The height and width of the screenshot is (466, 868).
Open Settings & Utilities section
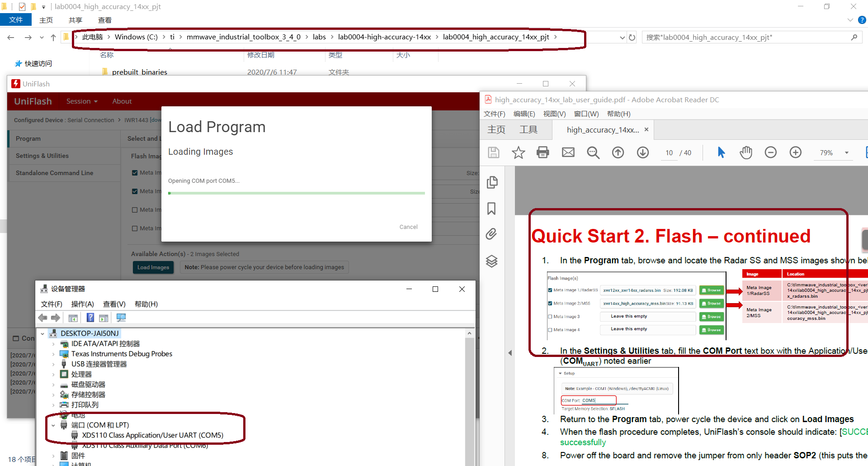pos(64,156)
